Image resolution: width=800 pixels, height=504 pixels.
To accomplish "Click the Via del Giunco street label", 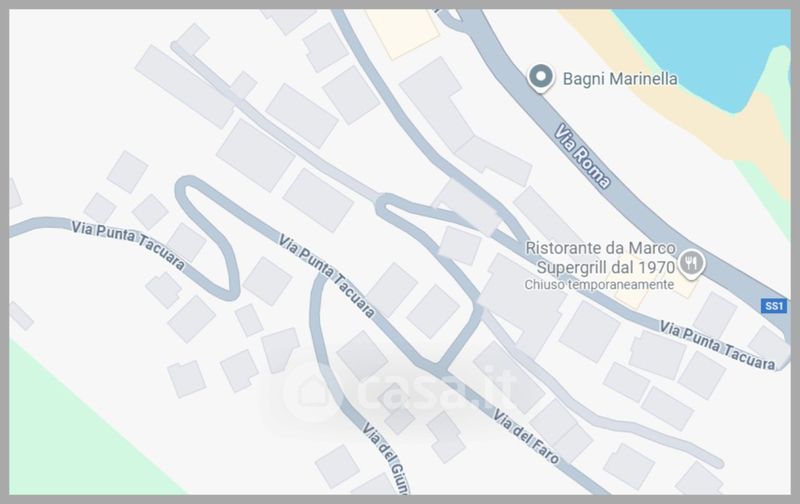I will click(385, 458).
